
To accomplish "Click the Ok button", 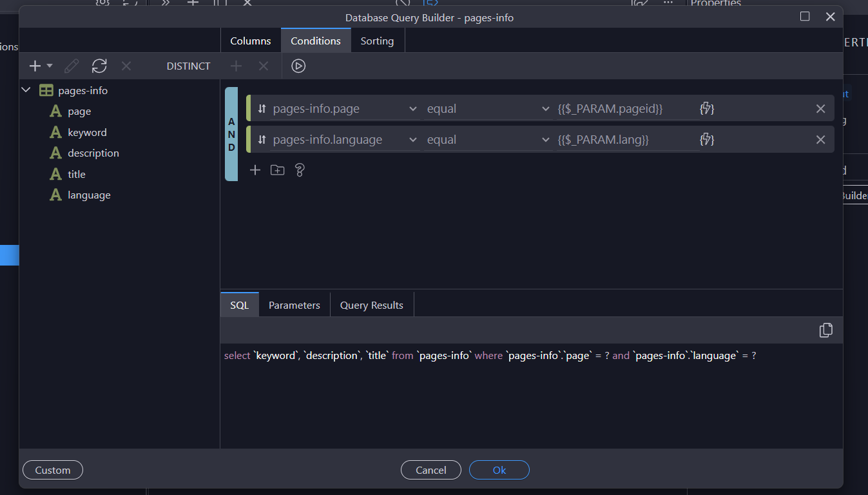I will coord(499,470).
